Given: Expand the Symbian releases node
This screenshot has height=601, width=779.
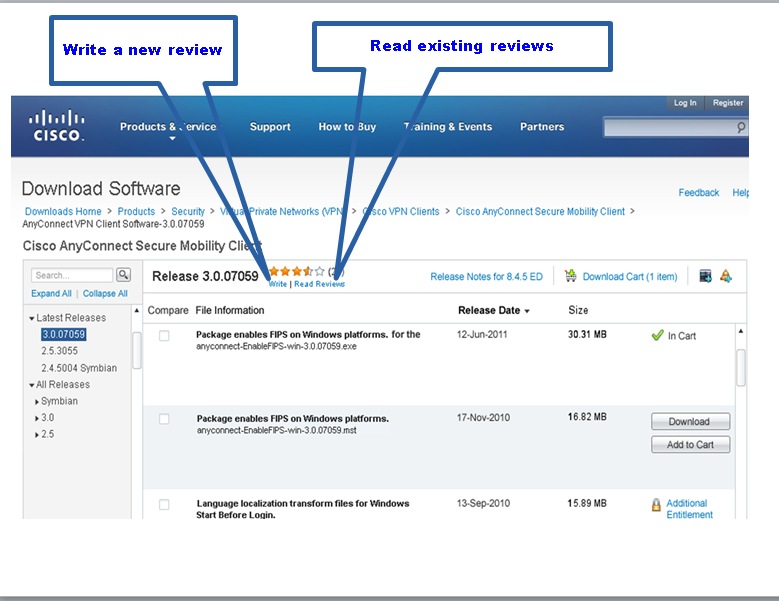Looking at the screenshot, I should (37, 401).
